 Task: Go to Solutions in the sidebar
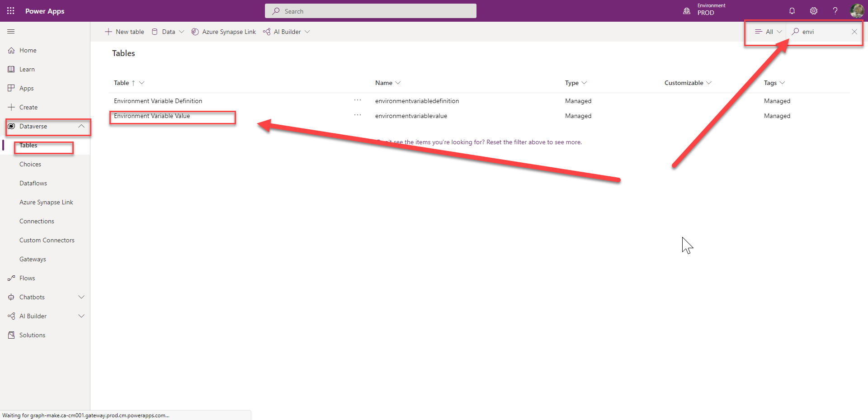(32, 335)
